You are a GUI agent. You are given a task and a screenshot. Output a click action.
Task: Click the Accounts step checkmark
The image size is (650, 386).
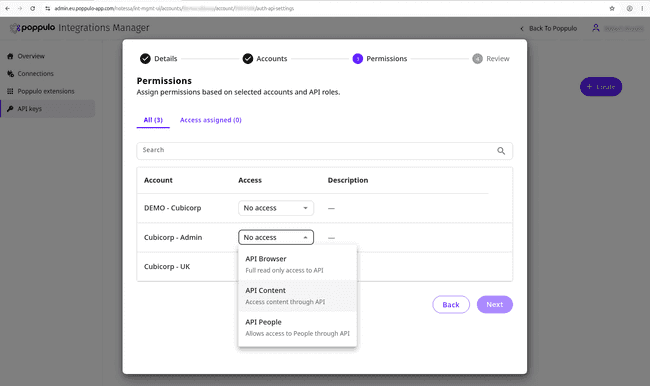[247, 58]
